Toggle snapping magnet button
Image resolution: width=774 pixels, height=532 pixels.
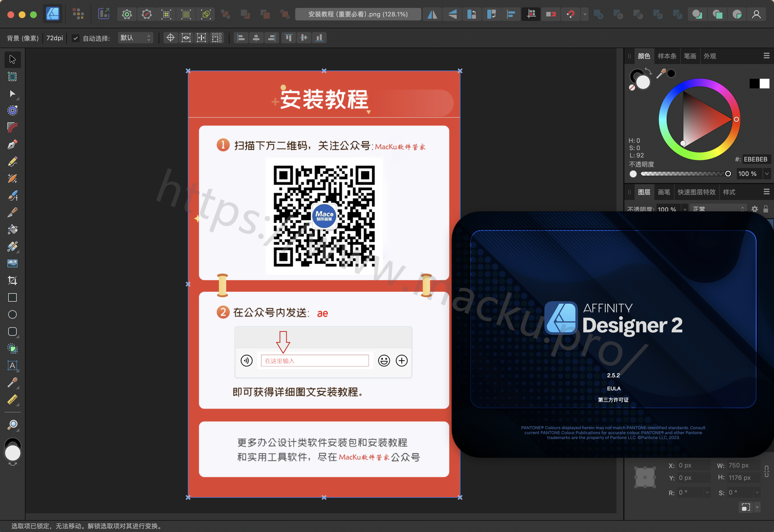tap(570, 14)
